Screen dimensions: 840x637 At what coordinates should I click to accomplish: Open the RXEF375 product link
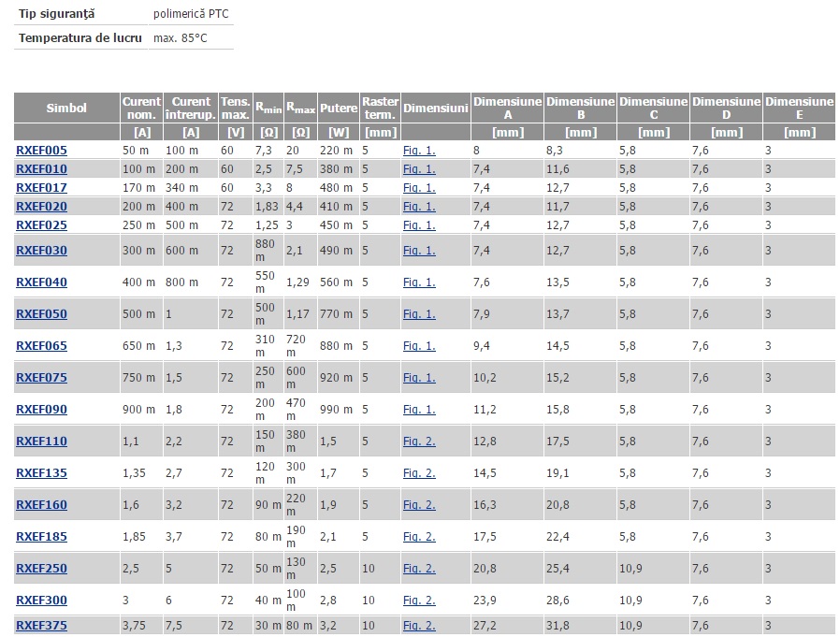click(41, 626)
